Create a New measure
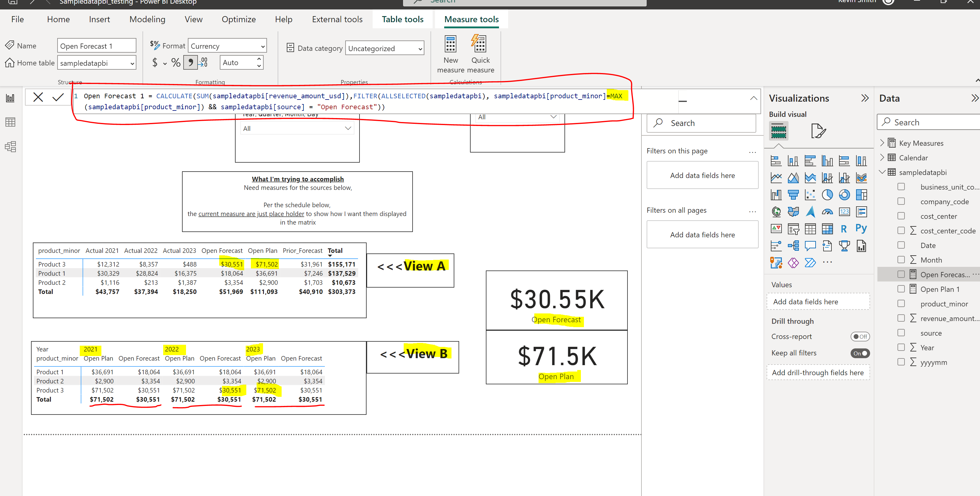The height and width of the screenshot is (496, 980). point(451,54)
